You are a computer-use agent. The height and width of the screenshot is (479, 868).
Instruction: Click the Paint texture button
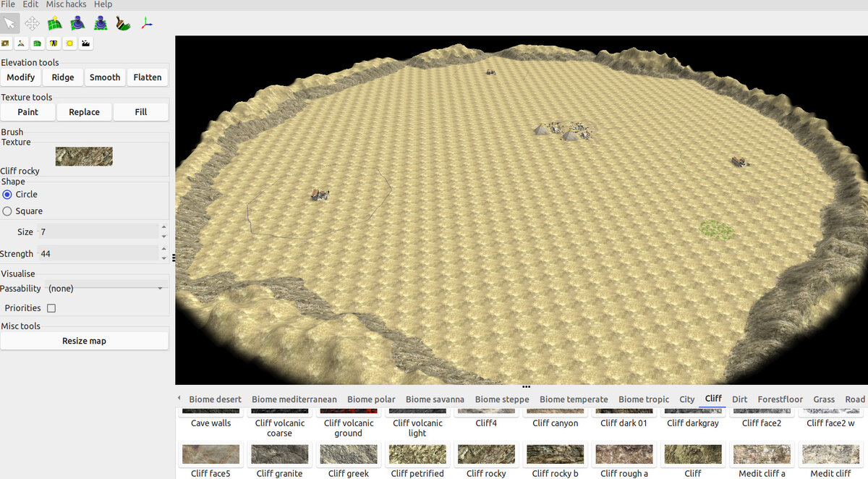tap(28, 112)
